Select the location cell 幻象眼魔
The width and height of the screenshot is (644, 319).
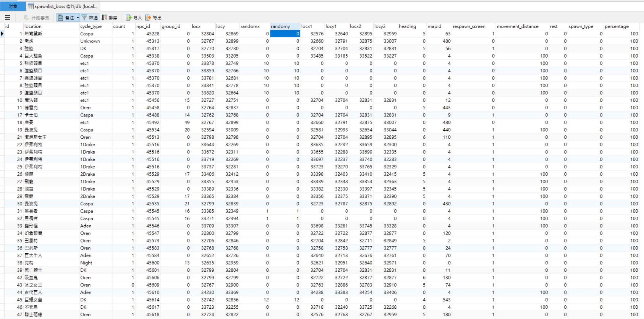point(51,233)
